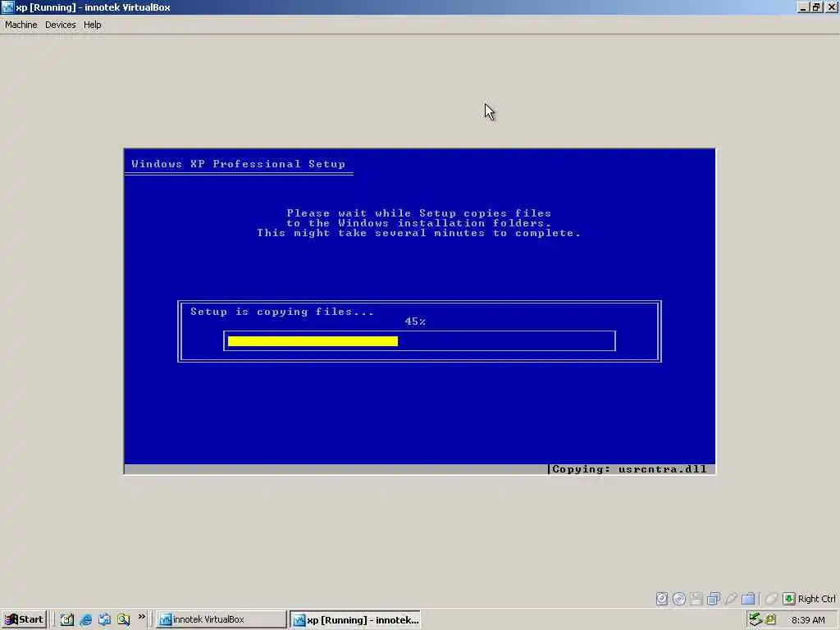Click 'This might take several minutes' line
Viewport: 840px width, 630px height.
[x=419, y=233]
